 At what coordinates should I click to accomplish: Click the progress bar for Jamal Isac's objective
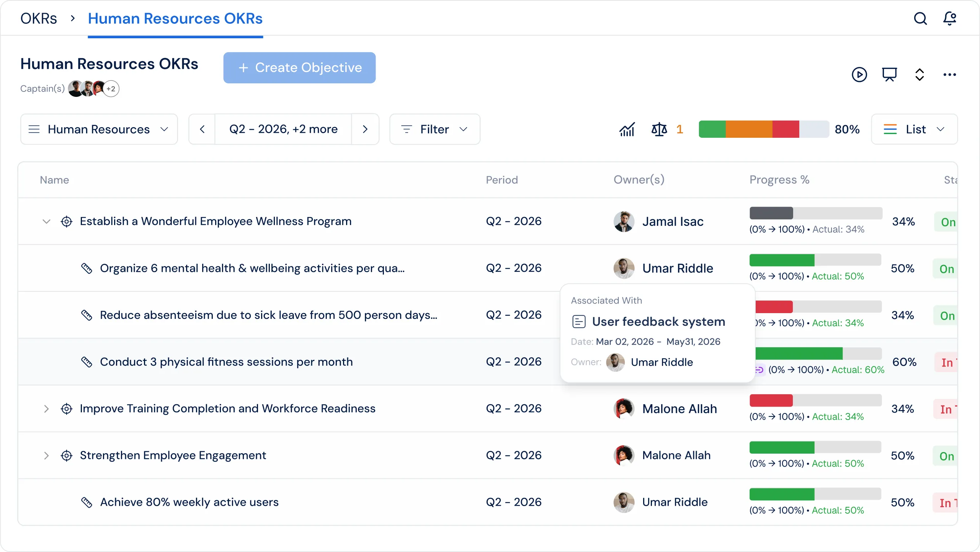pyautogui.click(x=816, y=213)
